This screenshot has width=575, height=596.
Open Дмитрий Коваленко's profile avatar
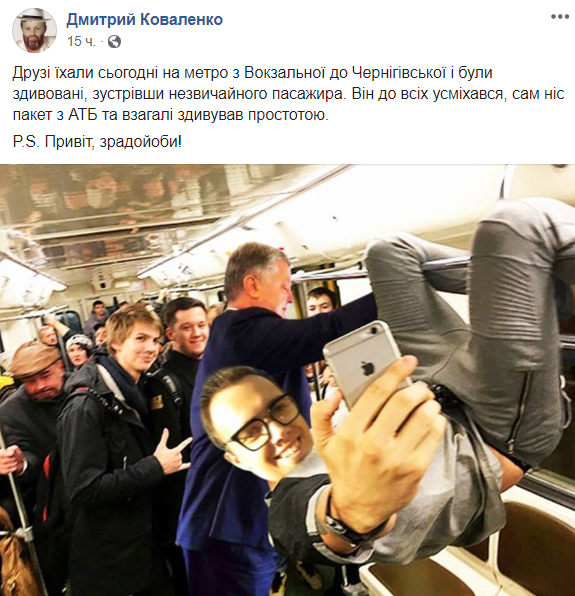[x=35, y=30]
